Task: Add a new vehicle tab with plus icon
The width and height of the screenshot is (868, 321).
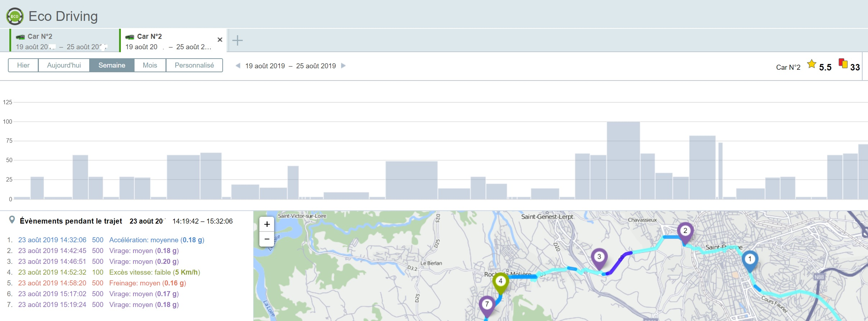Action: coord(237,40)
